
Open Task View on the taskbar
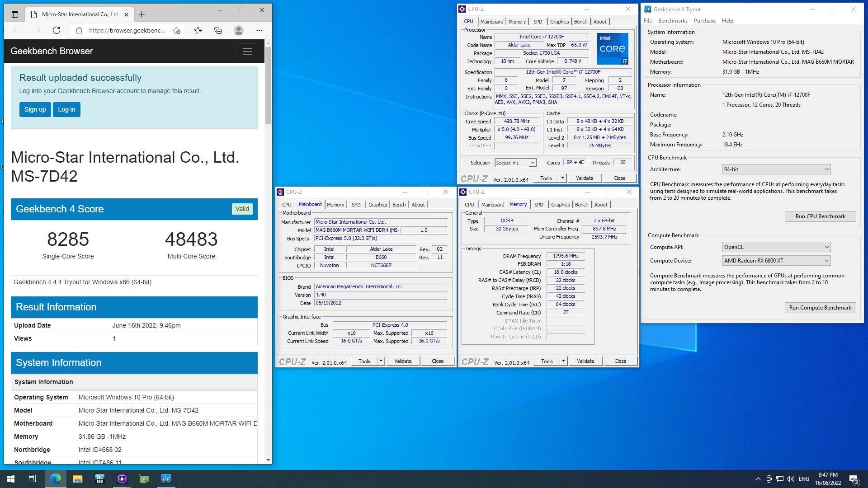33,479
